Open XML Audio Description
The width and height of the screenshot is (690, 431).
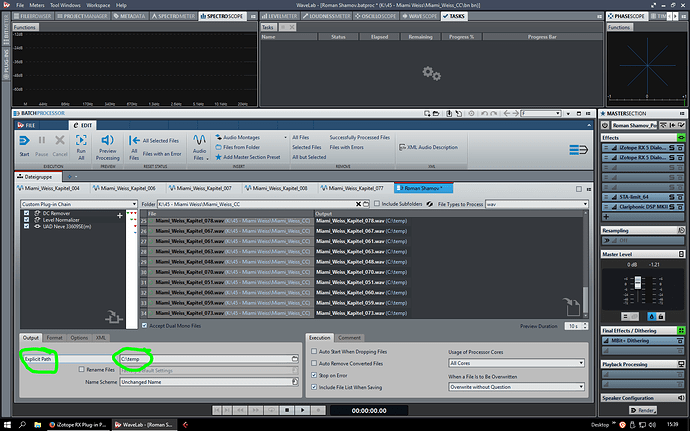click(x=428, y=147)
